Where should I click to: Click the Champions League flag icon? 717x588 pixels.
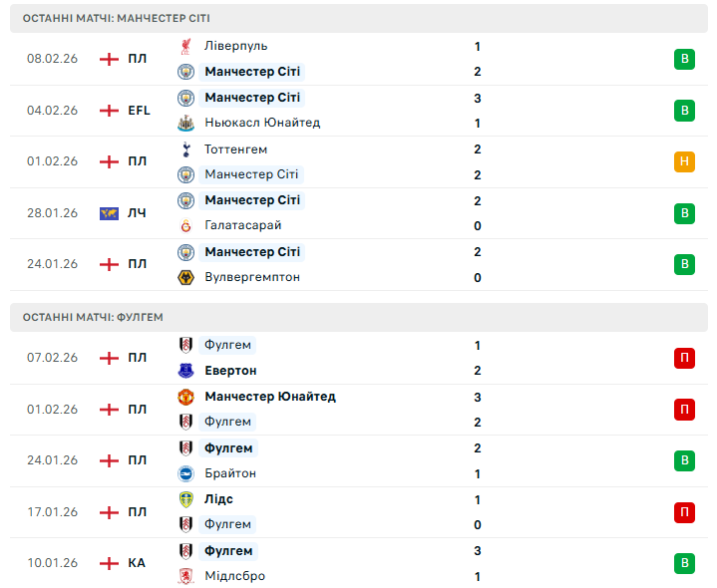(109, 213)
